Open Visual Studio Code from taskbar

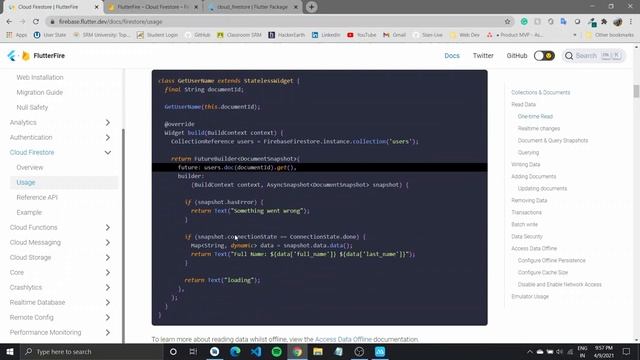point(256,352)
